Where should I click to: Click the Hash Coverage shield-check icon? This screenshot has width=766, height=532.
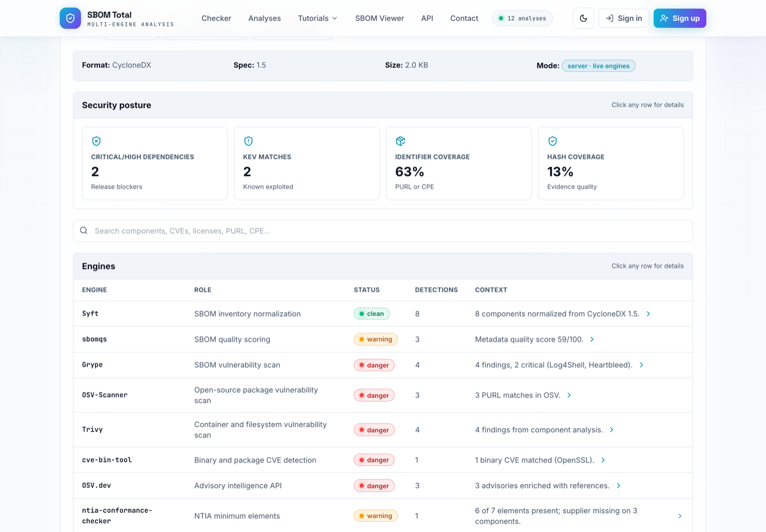[x=553, y=141]
